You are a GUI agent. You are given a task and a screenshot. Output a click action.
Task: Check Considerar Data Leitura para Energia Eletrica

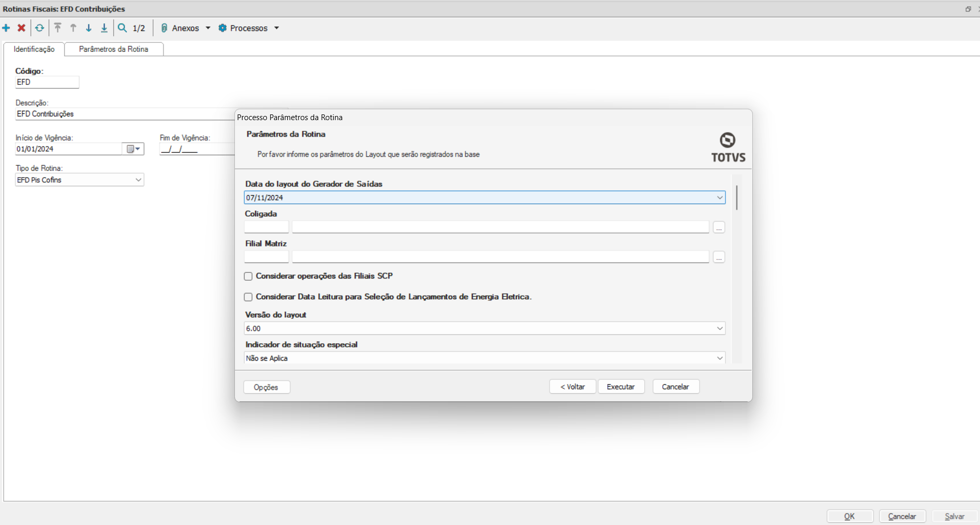(248, 297)
